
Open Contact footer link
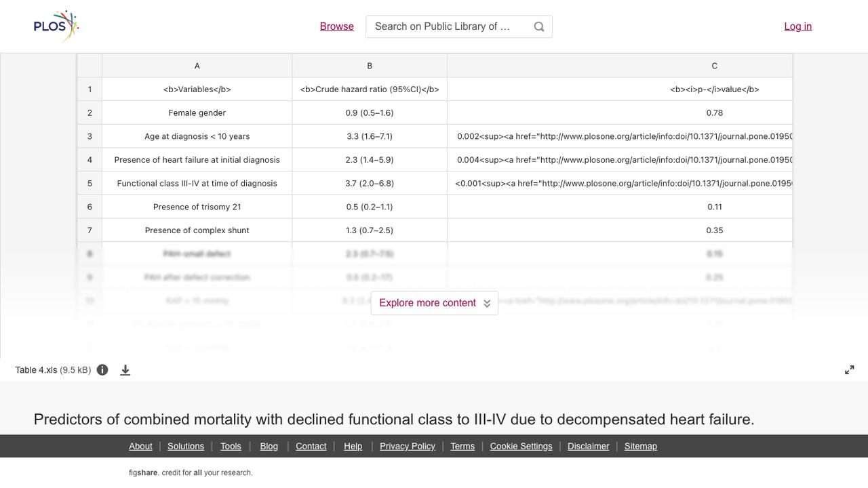pyautogui.click(x=311, y=446)
